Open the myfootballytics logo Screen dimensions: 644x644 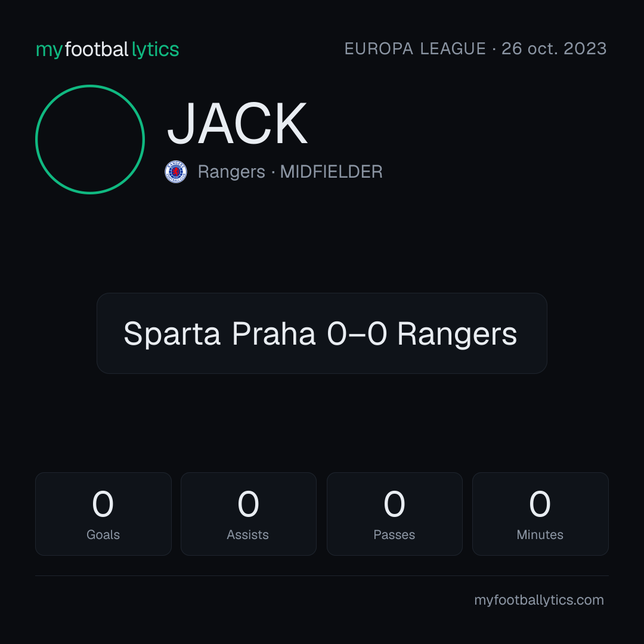(107, 49)
